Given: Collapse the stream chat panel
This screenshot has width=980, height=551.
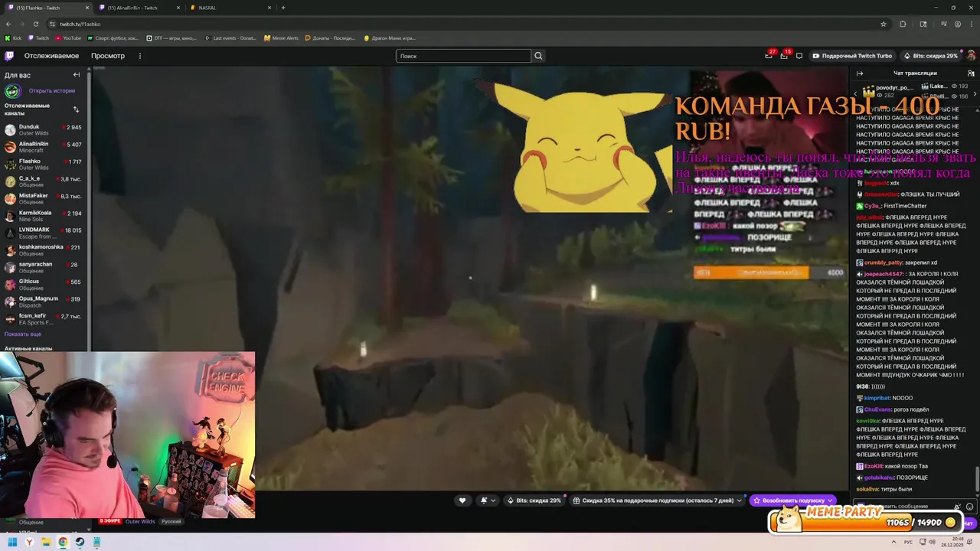Looking at the screenshot, I should (860, 73).
